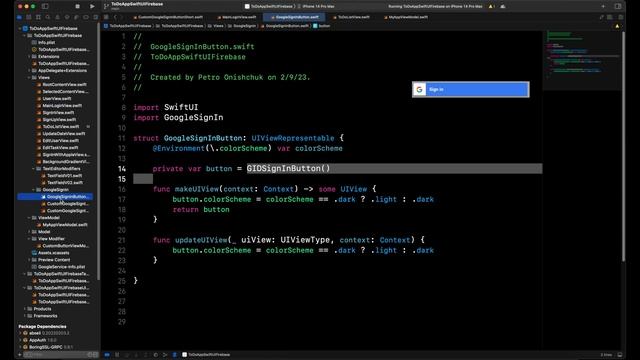Open the ToDoAppSwiftUIFirebase scheme selector
The width and height of the screenshot is (640, 360).
pyautogui.click(x=269, y=7)
